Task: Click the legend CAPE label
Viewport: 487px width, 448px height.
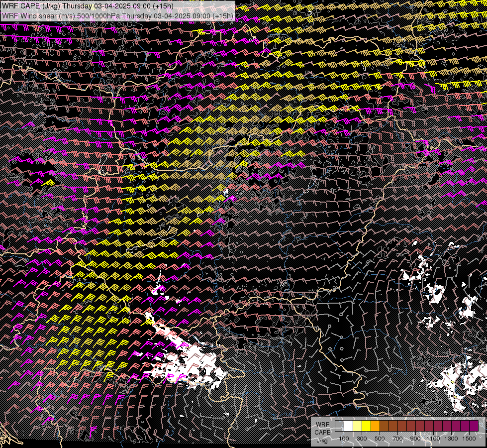Action: coord(323,433)
